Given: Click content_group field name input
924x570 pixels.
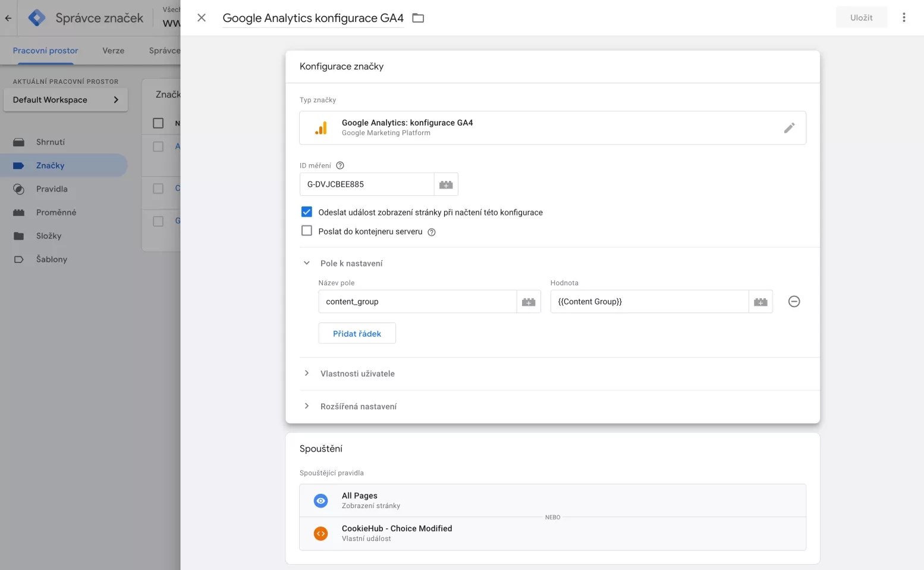Looking at the screenshot, I should 417,302.
